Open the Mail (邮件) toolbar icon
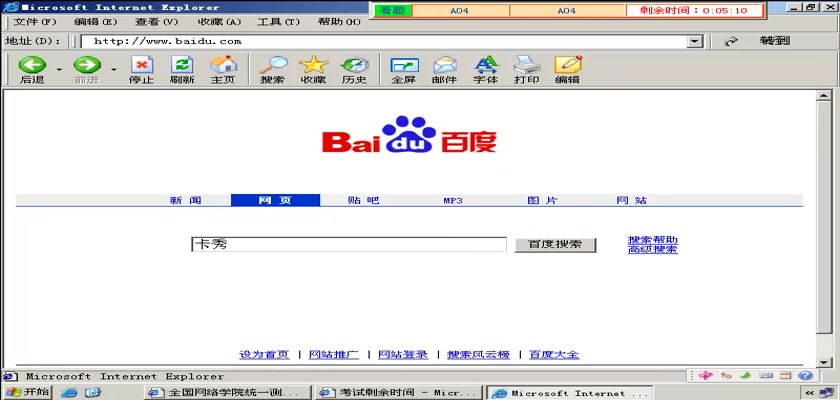The height and width of the screenshot is (400, 840). 445,70
